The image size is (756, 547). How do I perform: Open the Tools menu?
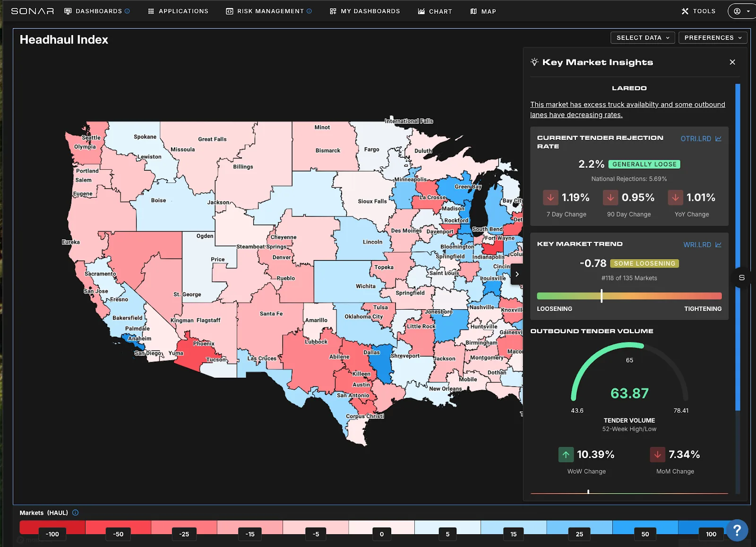pyautogui.click(x=698, y=11)
